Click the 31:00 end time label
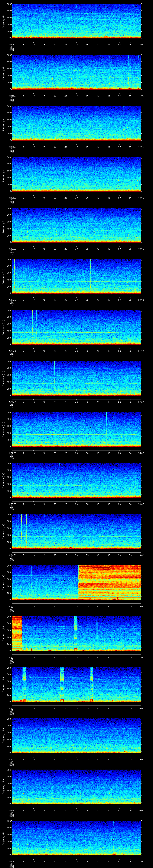This screenshot has width=153, height=868. click(141, 861)
